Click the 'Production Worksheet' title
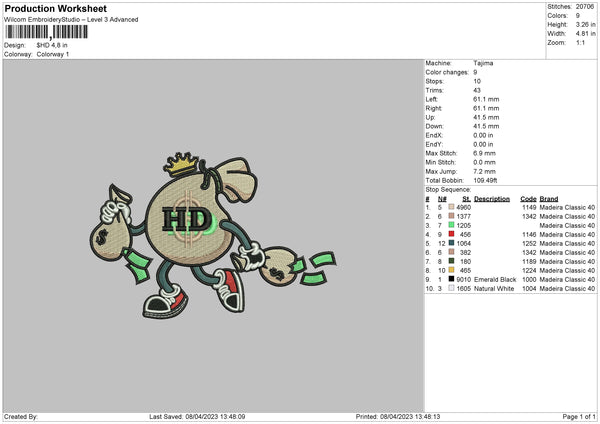Viewport: 600px width, 424px height. tap(55, 8)
